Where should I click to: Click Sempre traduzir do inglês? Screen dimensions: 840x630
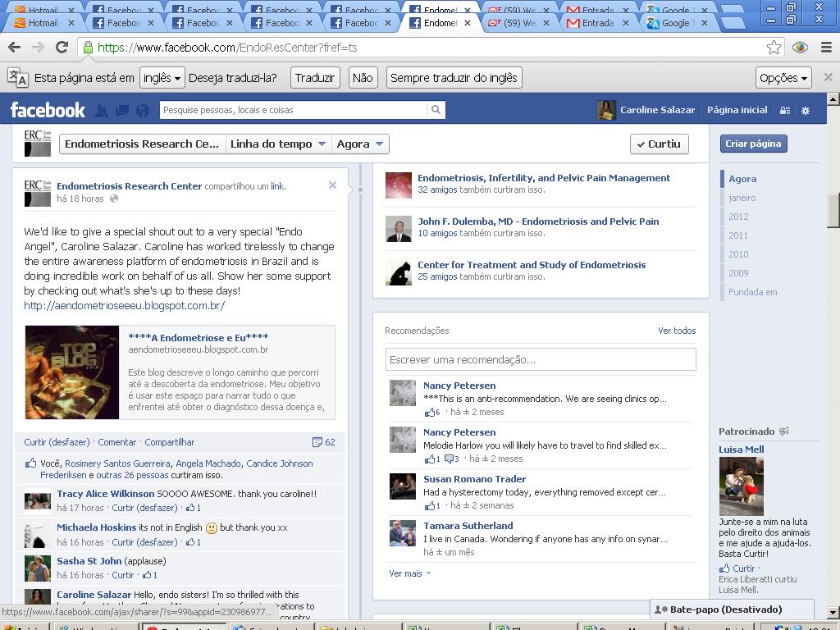(454, 78)
